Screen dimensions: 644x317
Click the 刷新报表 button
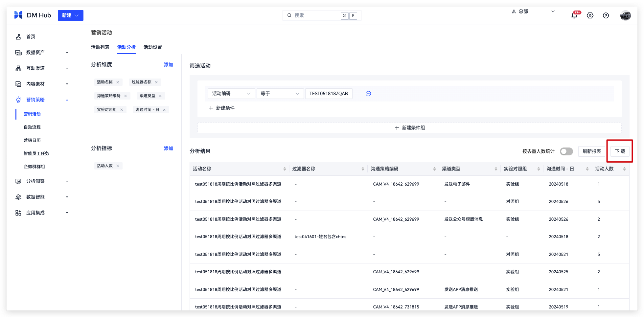[x=592, y=151]
